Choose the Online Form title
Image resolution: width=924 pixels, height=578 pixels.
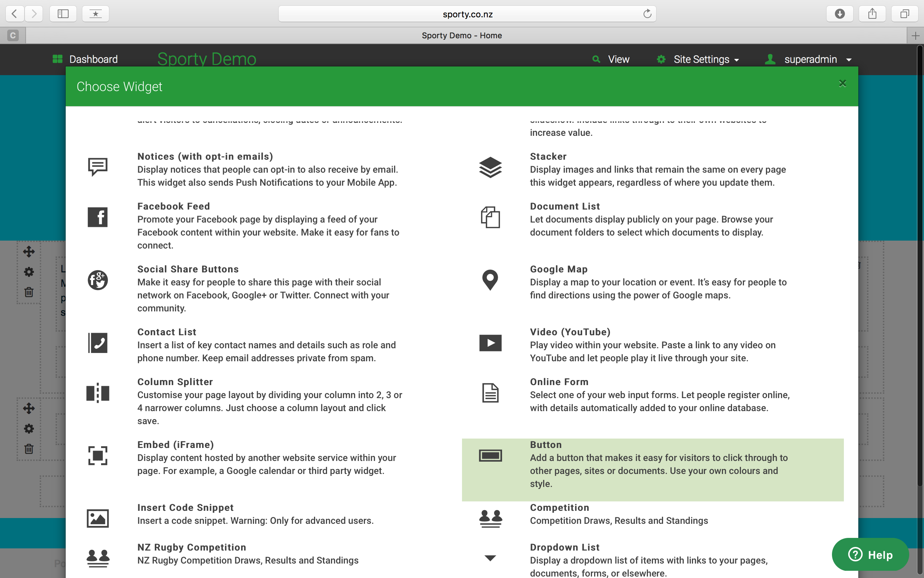tap(559, 382)
